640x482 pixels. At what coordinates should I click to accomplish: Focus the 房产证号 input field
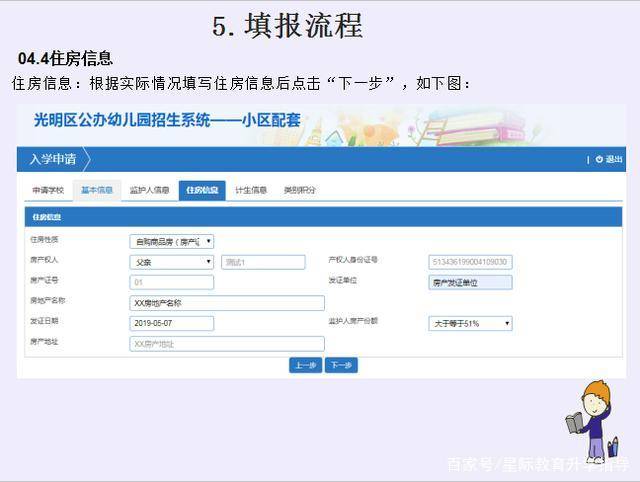point(172,282)
